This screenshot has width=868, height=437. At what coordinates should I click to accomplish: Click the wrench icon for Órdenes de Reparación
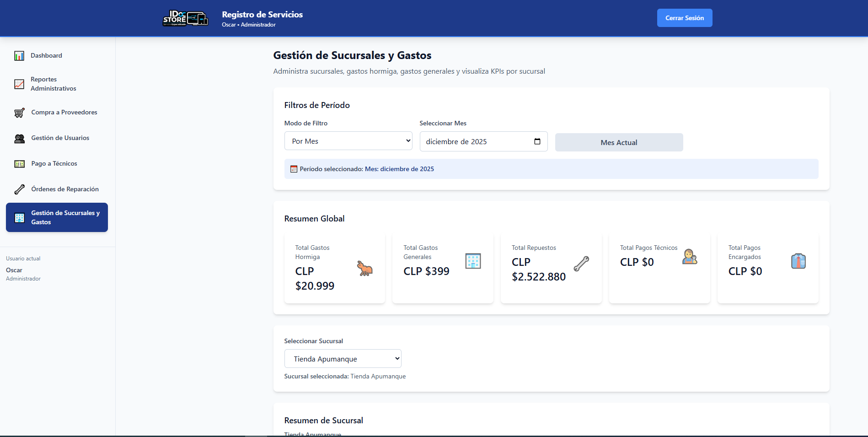point(19,189)
